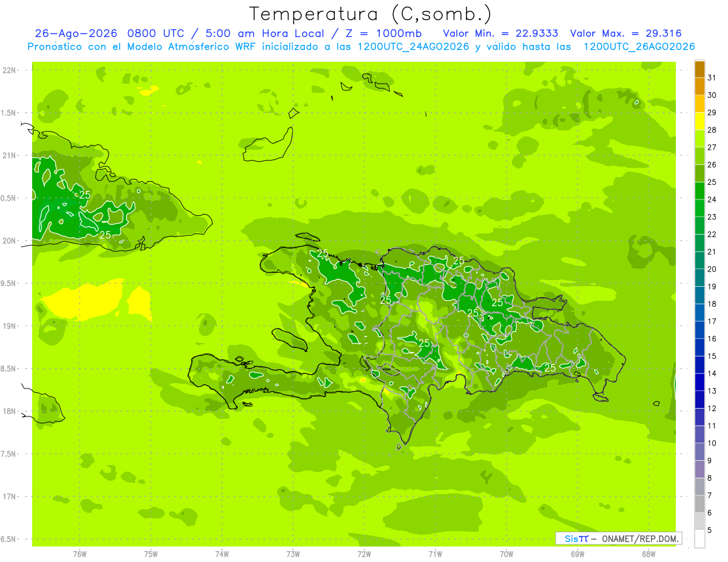Select the date text '26-Ago-2026'
This screenshot has width=728, height=562.
tap(76, 33)
